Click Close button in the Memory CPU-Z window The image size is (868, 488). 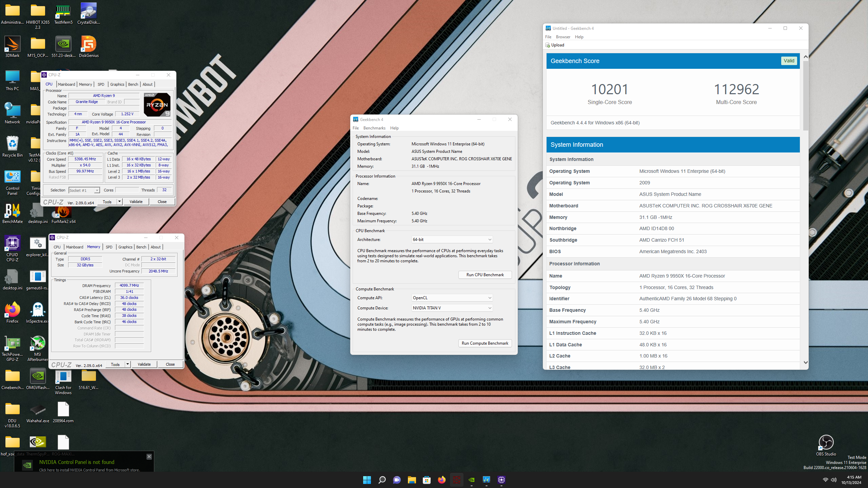[170, 364]
